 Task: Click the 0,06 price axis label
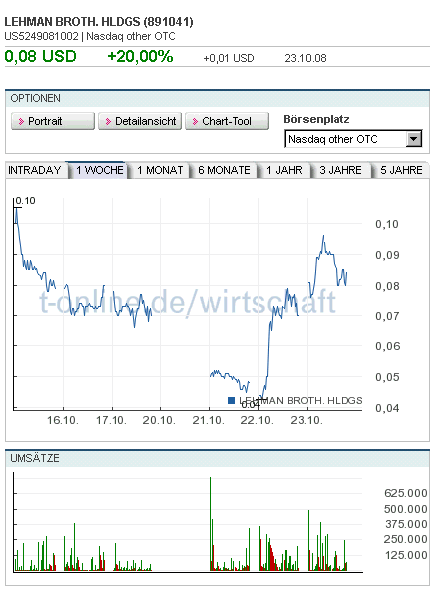click(387, 346)
